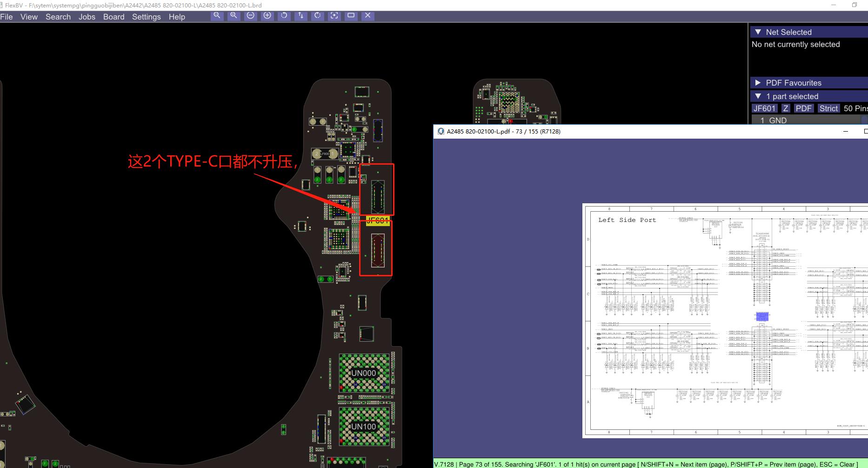Click the rectangle view toolbar icon
Image resolution: width=868 pixels, height=468 pixels.
[x=351, y=15]
